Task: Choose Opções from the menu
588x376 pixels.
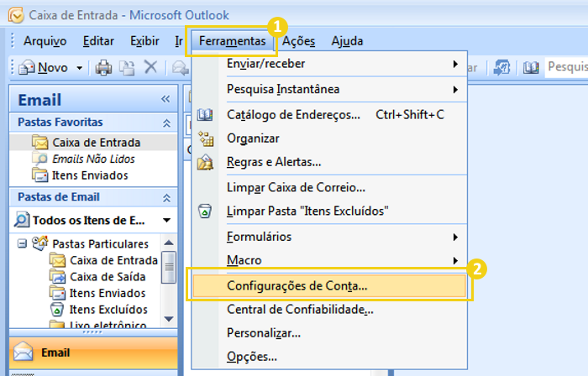Action: pos(329,357)
